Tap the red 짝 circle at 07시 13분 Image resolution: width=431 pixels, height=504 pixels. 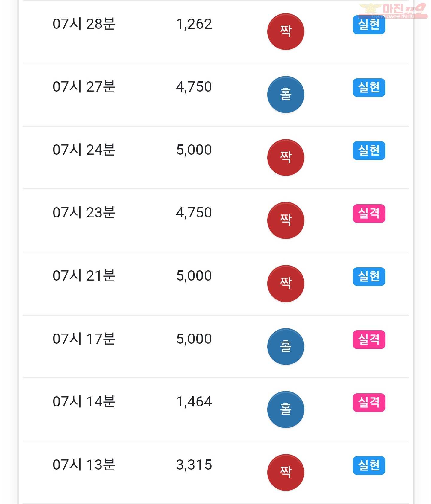click(286, 473)
